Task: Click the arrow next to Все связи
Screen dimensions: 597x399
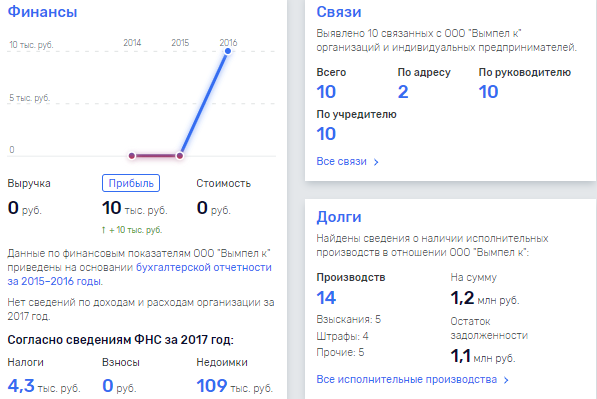Action: [376, 162]
